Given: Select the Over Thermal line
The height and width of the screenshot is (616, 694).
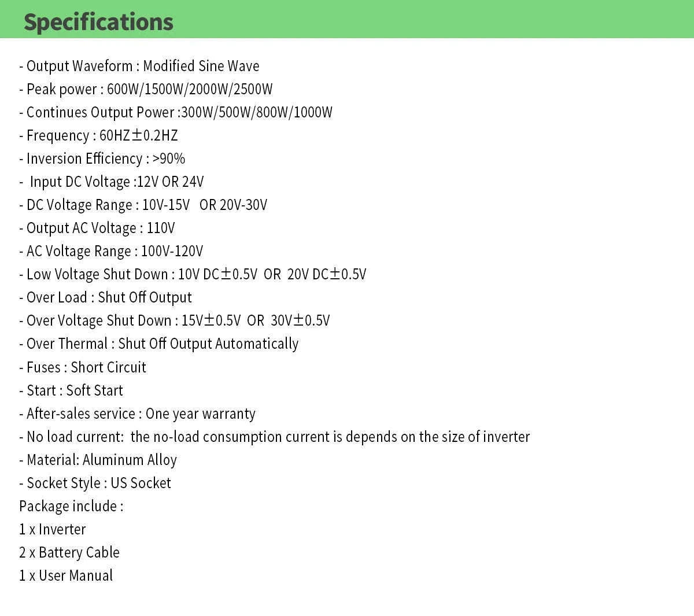Looking at the screenshot, I should 158,344.
